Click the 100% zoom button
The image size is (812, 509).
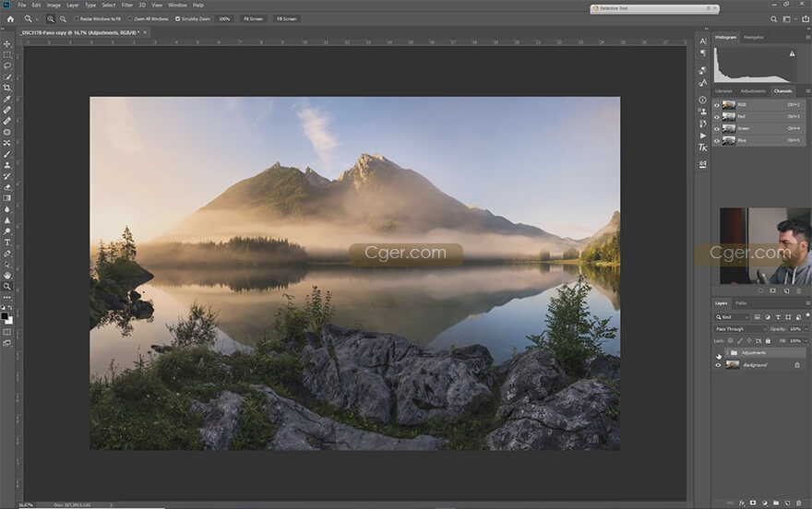[x=224, y=18]
